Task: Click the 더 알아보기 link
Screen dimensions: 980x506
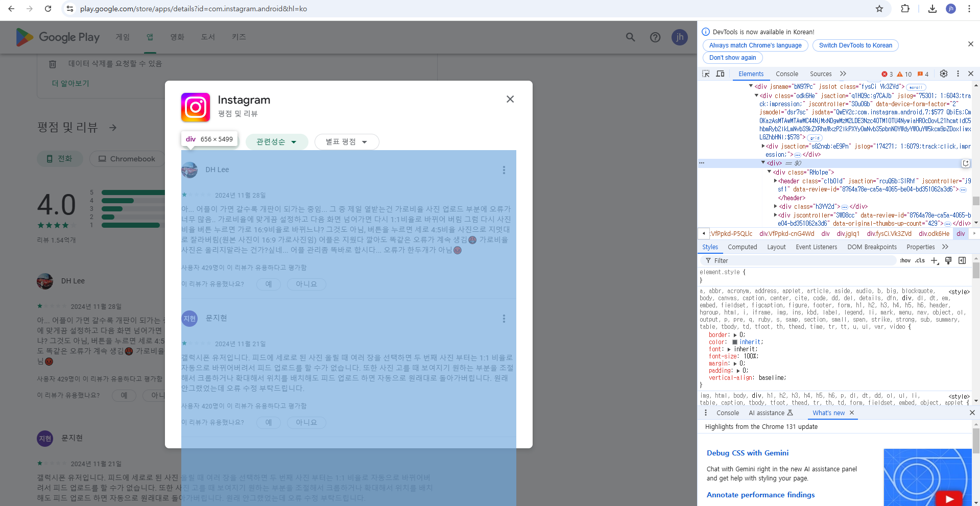Action: 70,83
